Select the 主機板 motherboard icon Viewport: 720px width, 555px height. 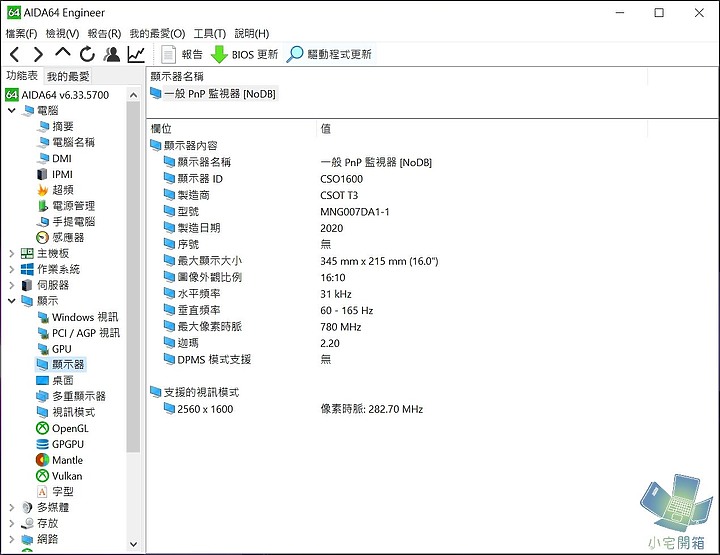pyautogui.click(x=27, y=253)
